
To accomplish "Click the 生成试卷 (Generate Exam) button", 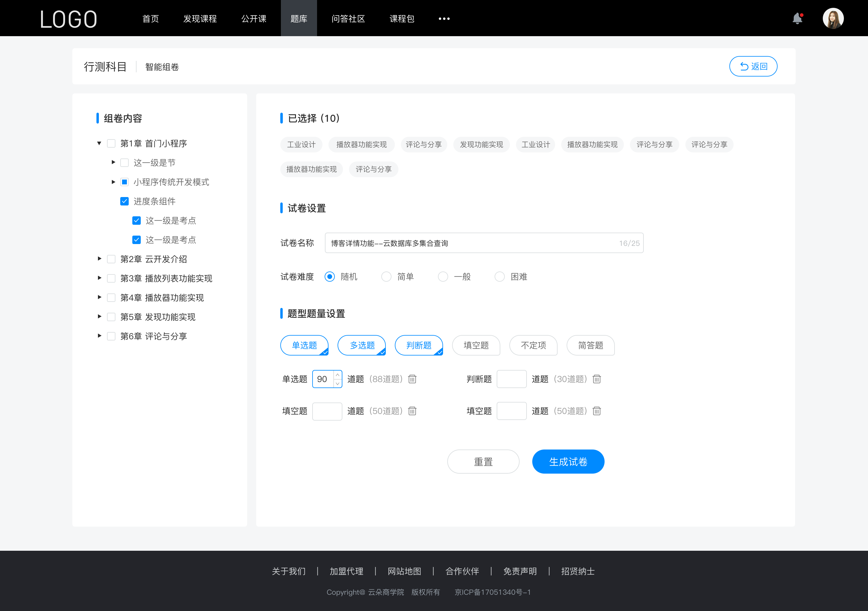I will [568, 462].
